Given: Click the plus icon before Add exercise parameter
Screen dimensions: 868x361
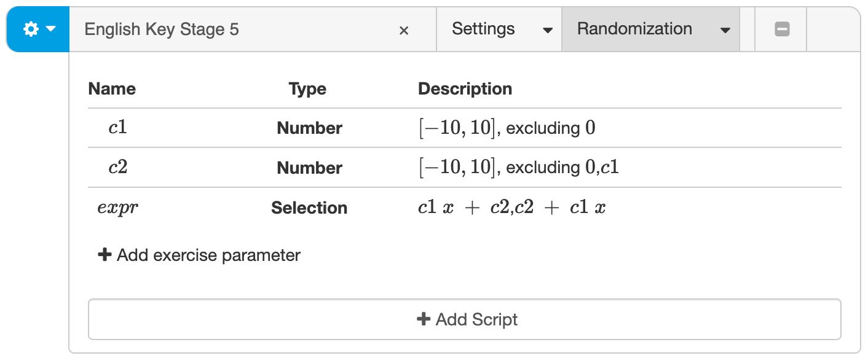Looking at the screenshot, I should coord(105,255).
